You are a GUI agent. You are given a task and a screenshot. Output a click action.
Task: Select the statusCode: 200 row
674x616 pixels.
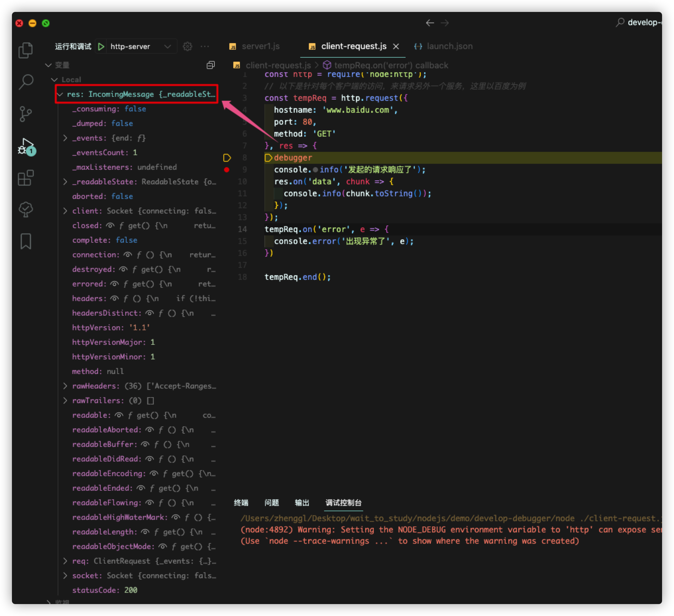(134, 590)
